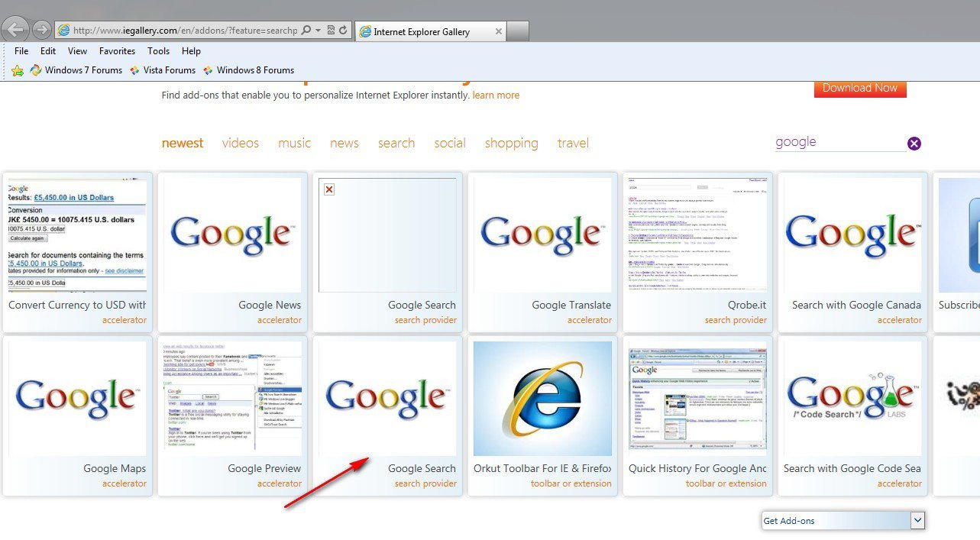Go back using the browser Back arrow

[16, 30]
